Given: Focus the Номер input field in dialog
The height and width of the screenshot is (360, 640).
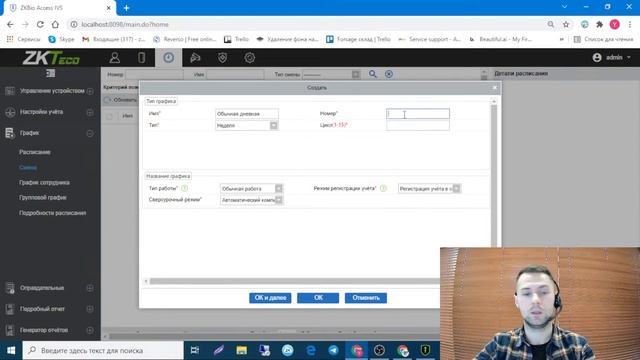Looking at the screenshot, I should pos(418,114).
